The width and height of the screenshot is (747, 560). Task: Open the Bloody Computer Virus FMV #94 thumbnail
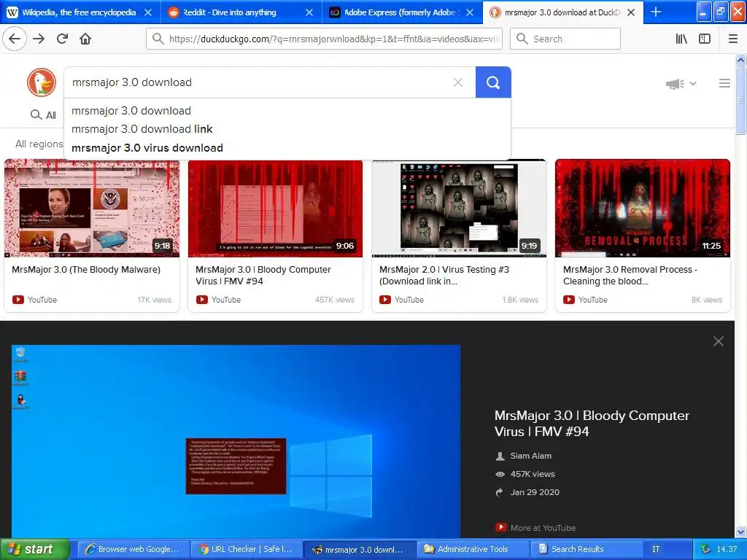point(275,208)
